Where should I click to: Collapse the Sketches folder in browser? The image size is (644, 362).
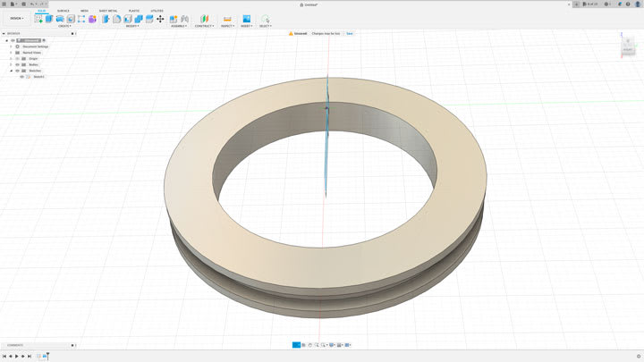(x=11, y=71)
